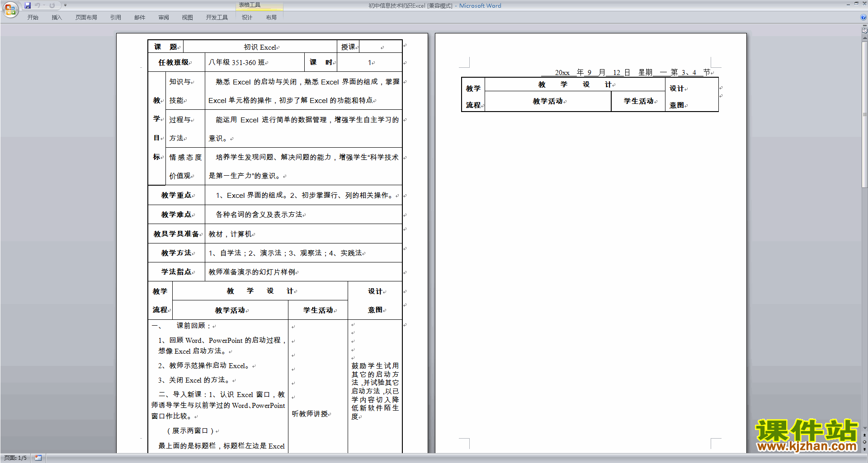Open the 视图 ribbon tab
868x463 pixels.
click(x=188, y=18)
